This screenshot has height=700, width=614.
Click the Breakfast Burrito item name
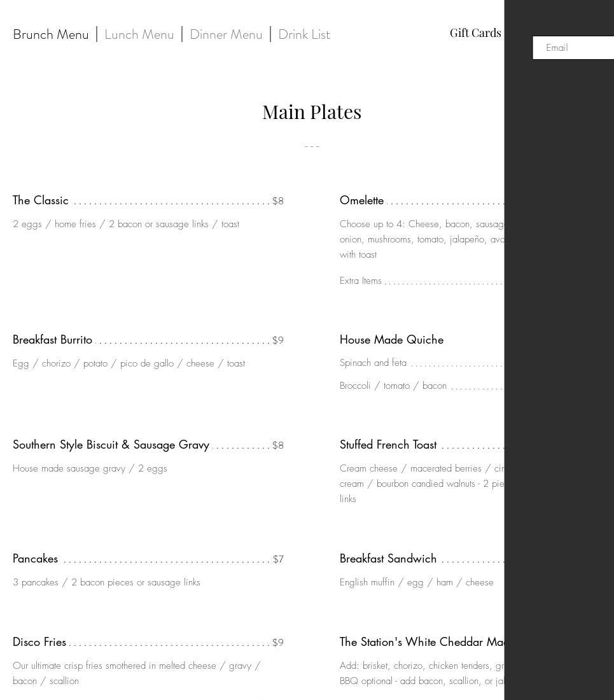[x=53, y=340]
